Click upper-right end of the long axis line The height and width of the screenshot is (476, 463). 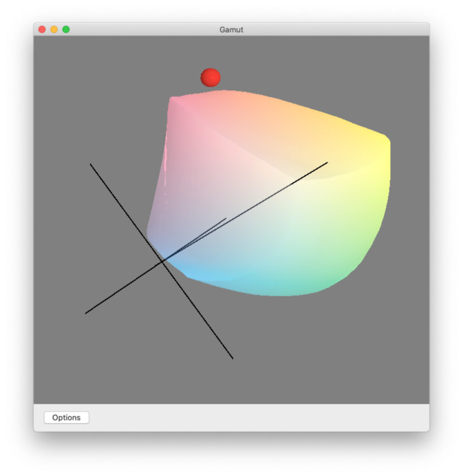pos(327,163)
